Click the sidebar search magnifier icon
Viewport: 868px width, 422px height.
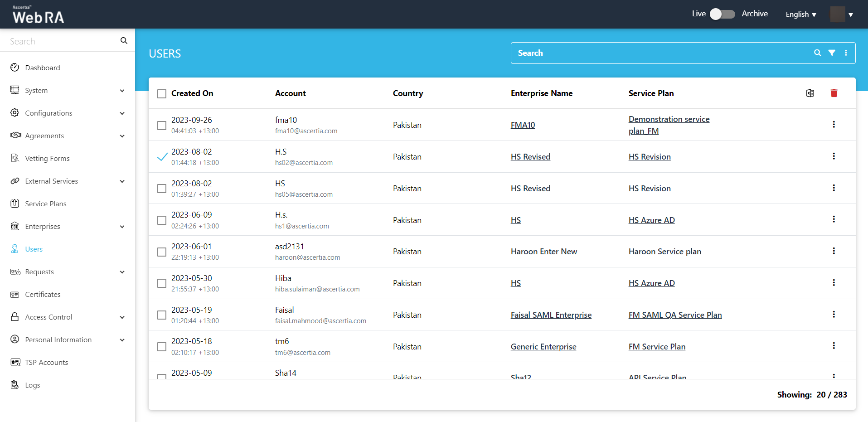(124, 41)
